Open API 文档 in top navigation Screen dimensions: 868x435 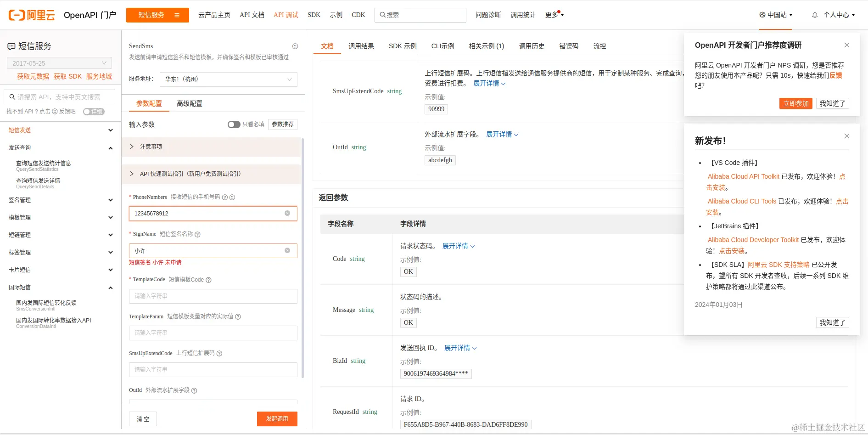pyautogui.click(x=252, y=15)
